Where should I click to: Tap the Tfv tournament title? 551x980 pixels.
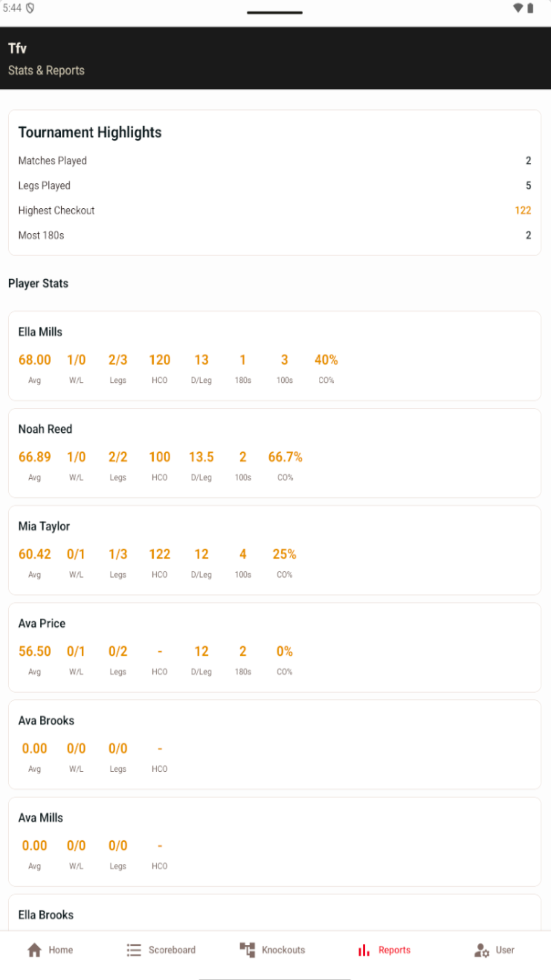(17, 48)
